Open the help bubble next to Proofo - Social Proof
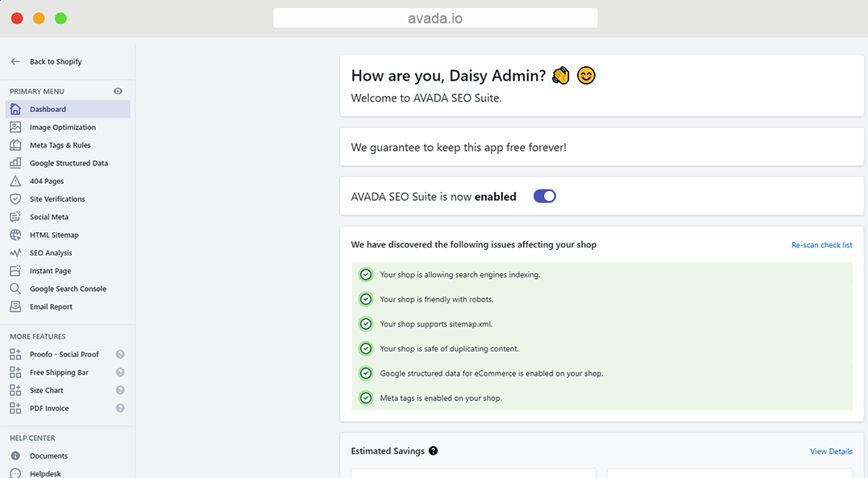 pyautogui.click(x=120, y=354)
